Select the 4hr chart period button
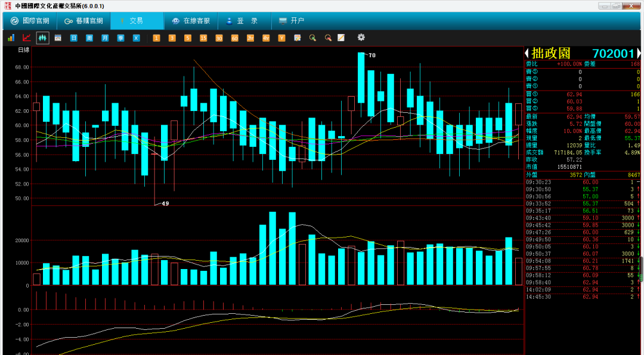 pyautogui.click(x=266, y=38)
